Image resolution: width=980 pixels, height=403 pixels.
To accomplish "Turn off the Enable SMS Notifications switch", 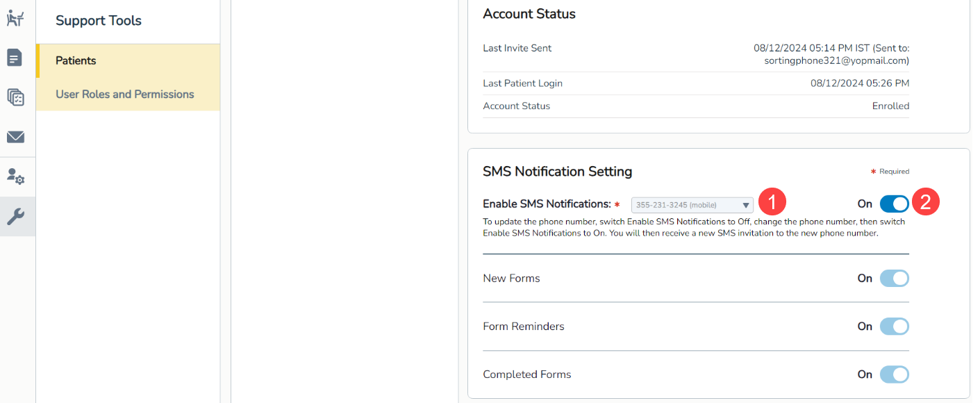I will coord(894,204).
